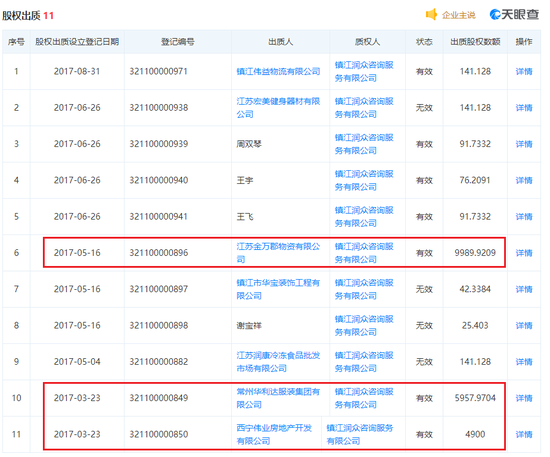The width and height of the screenshot is (550, 457).
Task: Open pledgee link in the 周双琴 row
Action: pyautogui.click(x=364, y=144)
